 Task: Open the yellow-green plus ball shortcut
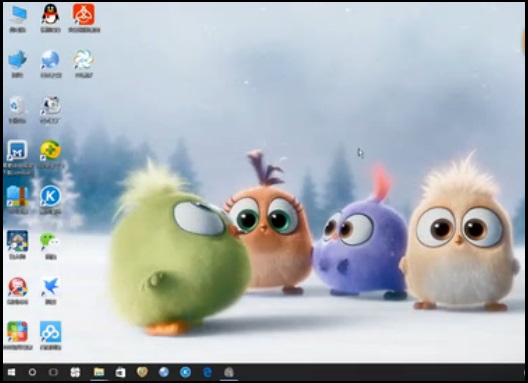coord(51,150)
